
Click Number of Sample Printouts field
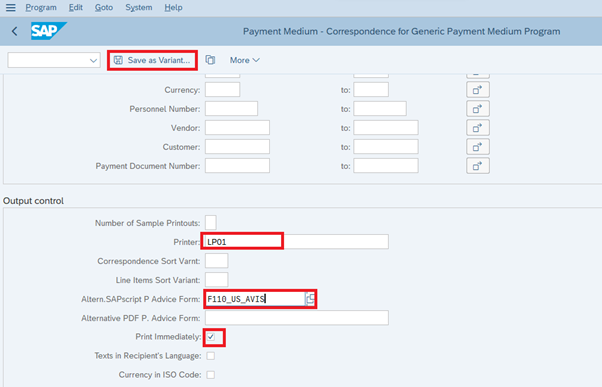[x=210, y=223]
